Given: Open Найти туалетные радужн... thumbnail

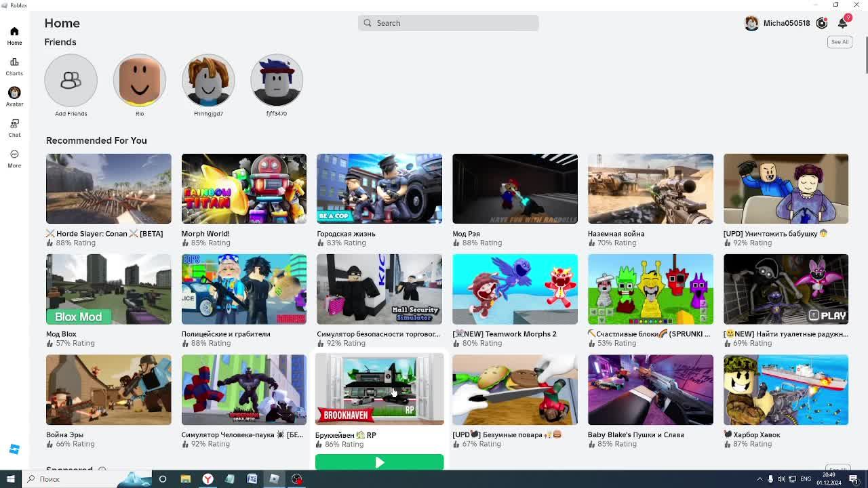Looking at the screenshot, I should point(786,289).
